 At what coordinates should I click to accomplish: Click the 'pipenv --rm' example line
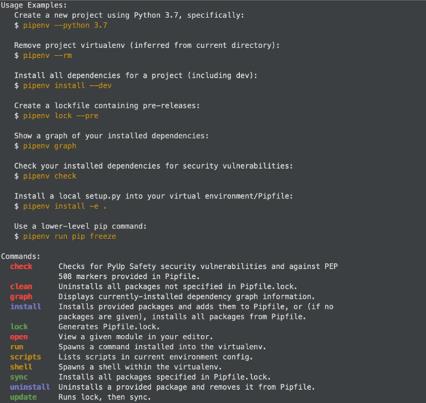[x=48, y=55]
